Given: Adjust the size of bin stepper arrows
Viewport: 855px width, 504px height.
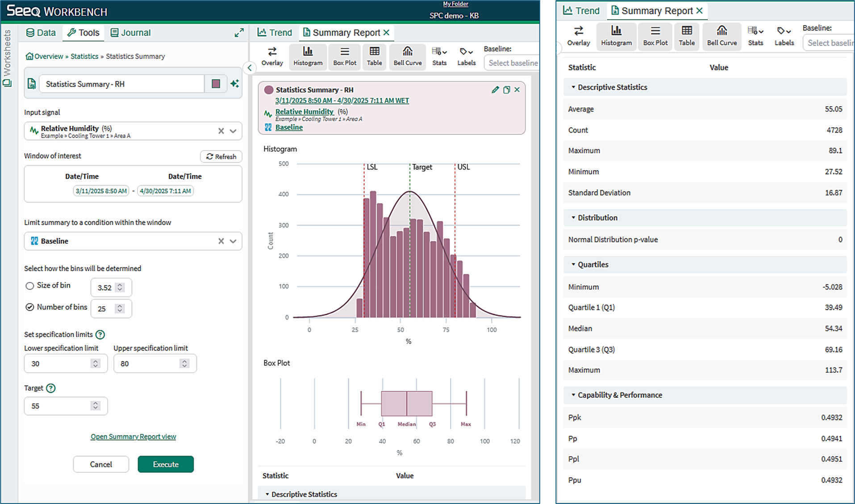Looking at the screenshot, I should click(x=120, y=287).
